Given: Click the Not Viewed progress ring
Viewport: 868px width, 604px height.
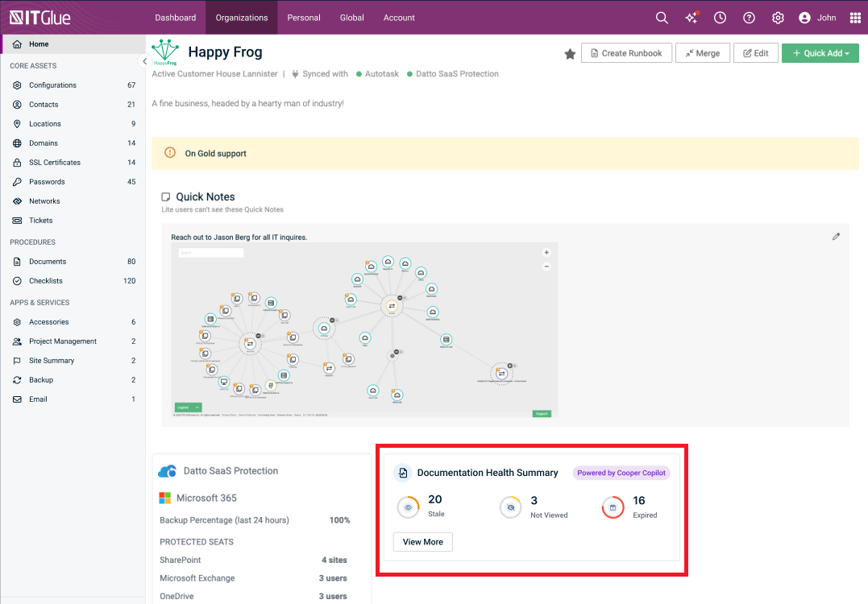Looking at the screenshot, I should point(510,507).
